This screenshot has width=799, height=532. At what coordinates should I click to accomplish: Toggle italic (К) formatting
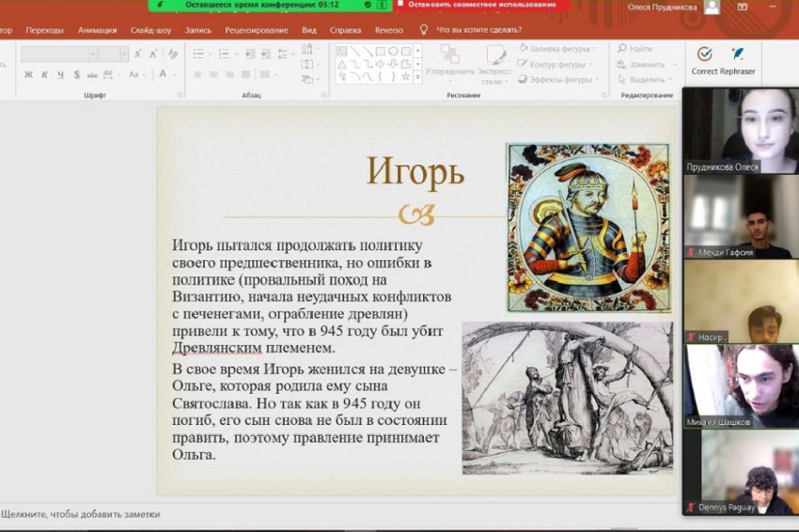[x=45, y=75]
